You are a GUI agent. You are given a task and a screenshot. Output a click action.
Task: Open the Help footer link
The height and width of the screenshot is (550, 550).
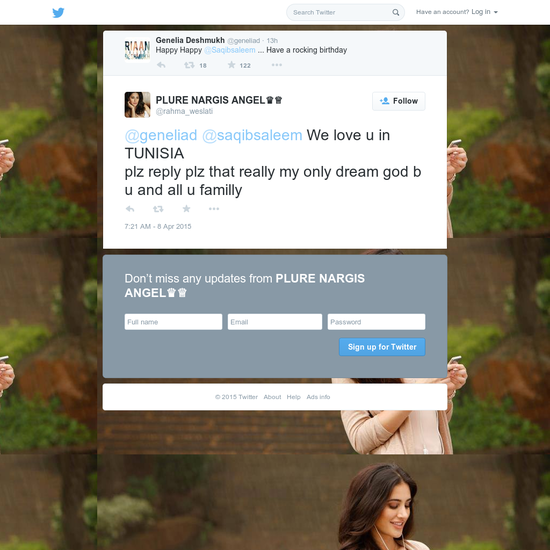pos(294,397)
